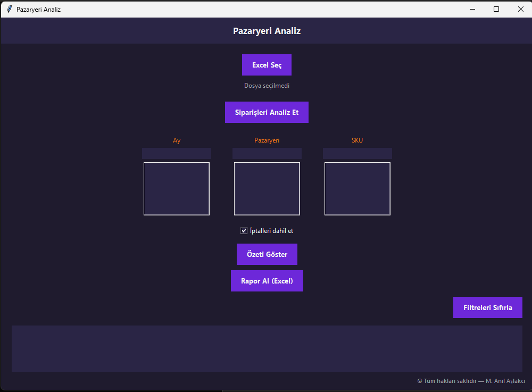This screenshot has height=392, width=532.
Task: Click the summary output text area
Action: click(x=267, y=348)
